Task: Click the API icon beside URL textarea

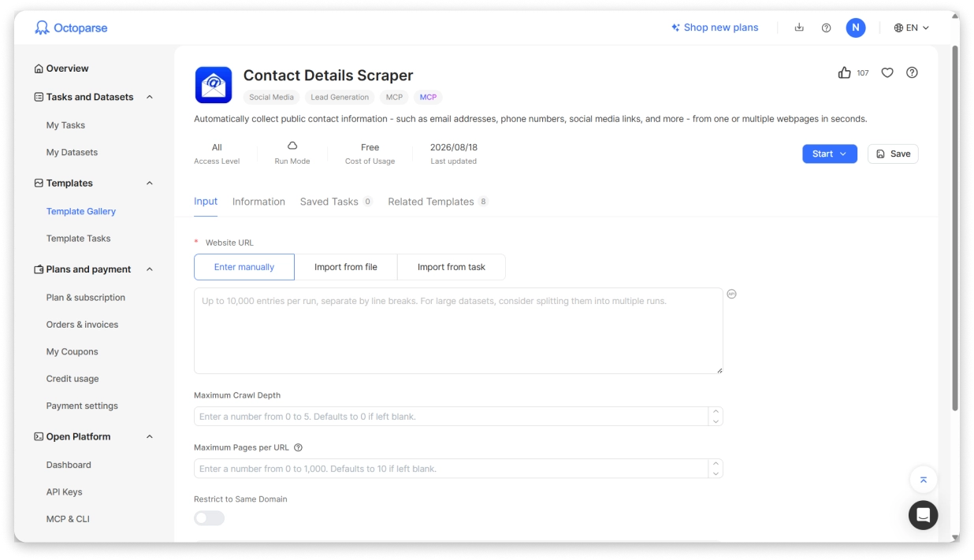Action: point(731,294)
